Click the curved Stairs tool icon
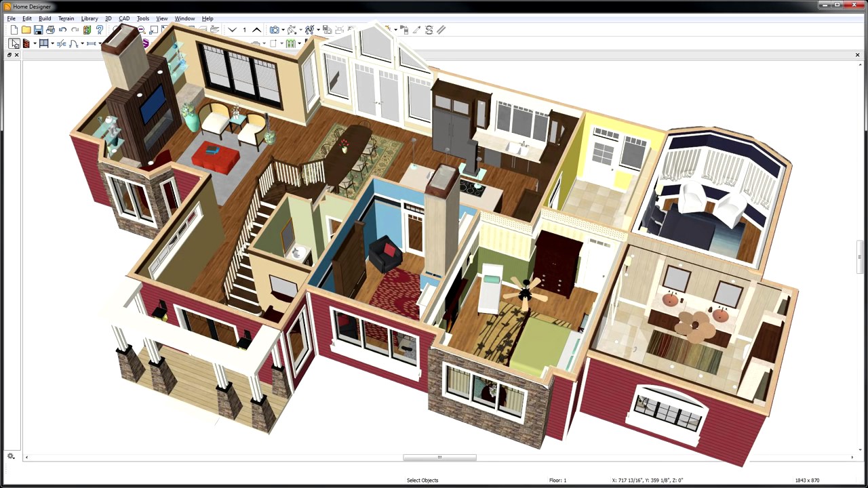 coord(73,43)
